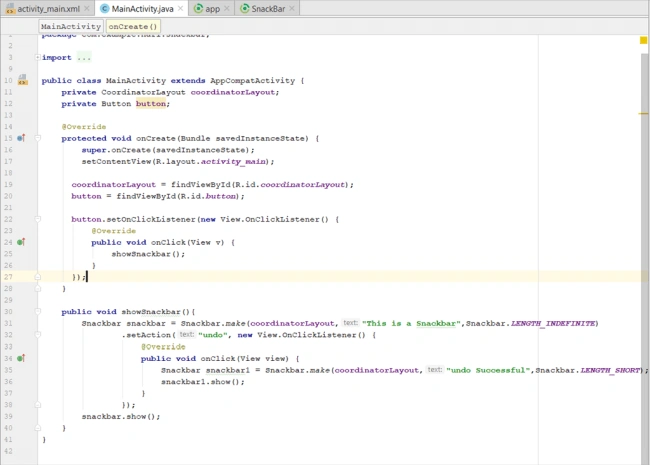
Task: Click 'super.onCreate(savedInstanceState);' line
Action: [168, 150]
